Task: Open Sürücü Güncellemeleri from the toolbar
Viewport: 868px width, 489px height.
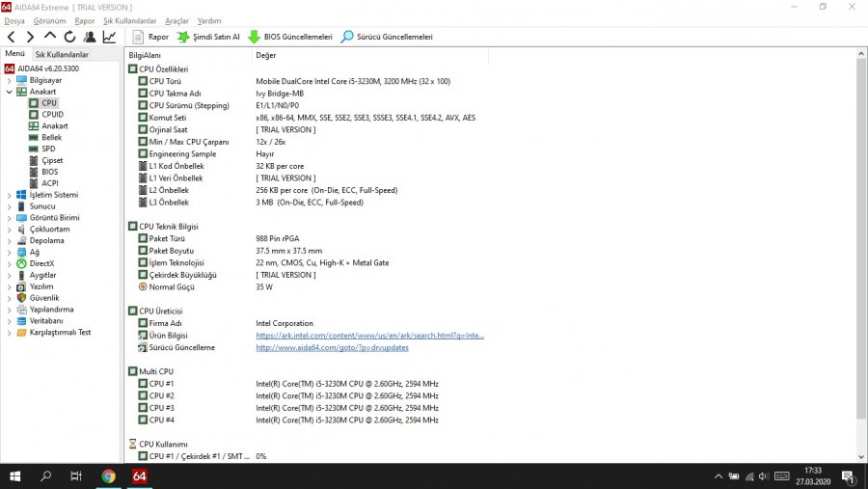Action: (x=387, y=37)
